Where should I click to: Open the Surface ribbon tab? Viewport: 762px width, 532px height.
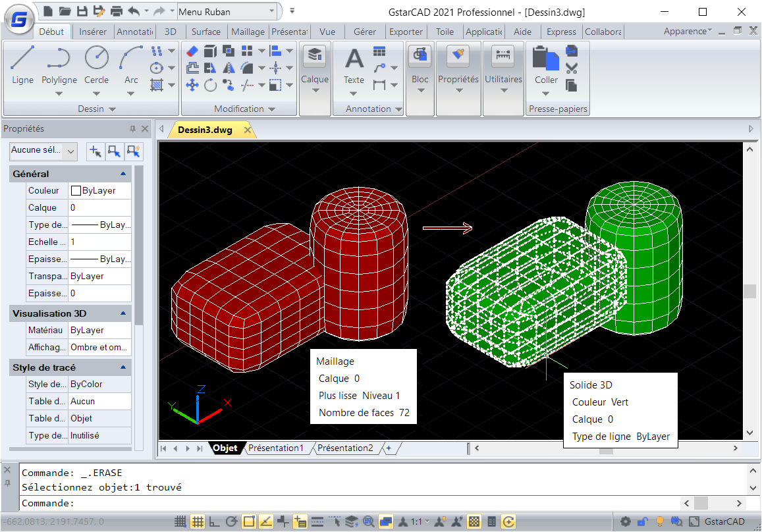coord(206,32)
